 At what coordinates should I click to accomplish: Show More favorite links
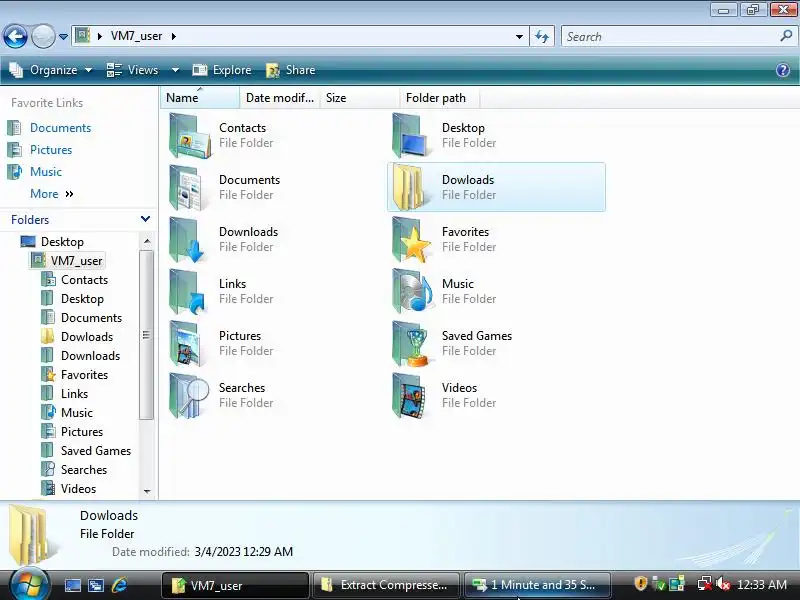point(52,194)
